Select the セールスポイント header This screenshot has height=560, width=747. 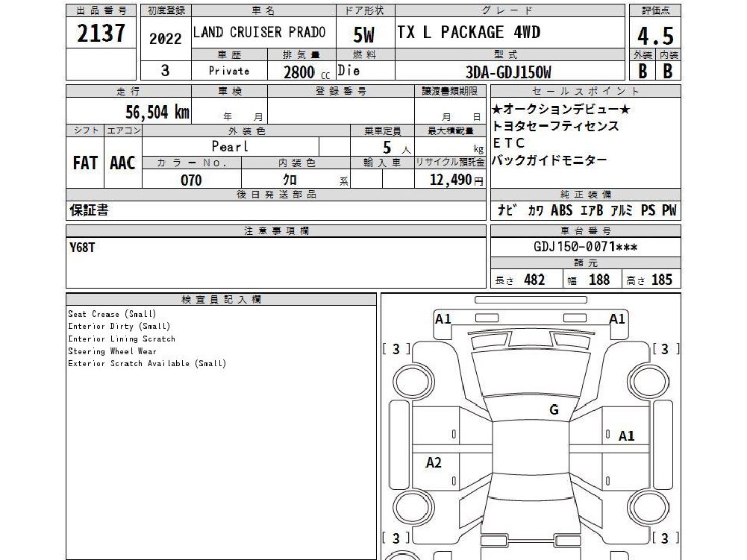[x=586, y=91]
